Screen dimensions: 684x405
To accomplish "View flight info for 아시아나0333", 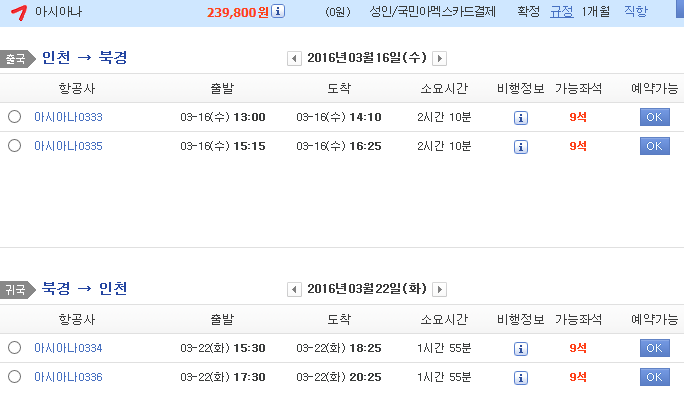I will click(x=520, y=118).
